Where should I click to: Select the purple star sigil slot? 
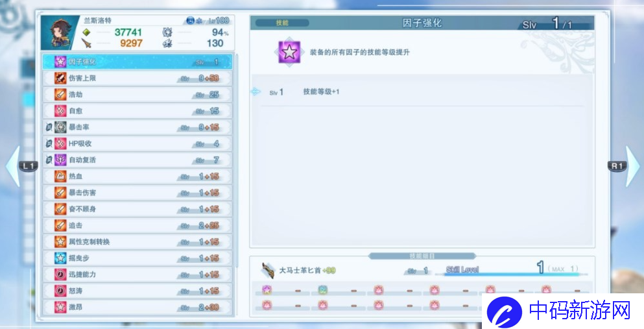(x=267, y=291)
